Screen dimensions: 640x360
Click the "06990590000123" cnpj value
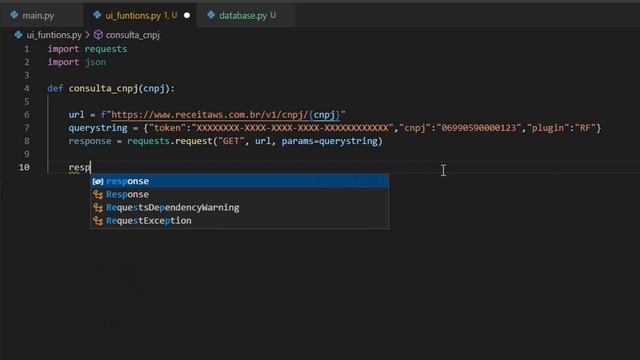[479, 128]
